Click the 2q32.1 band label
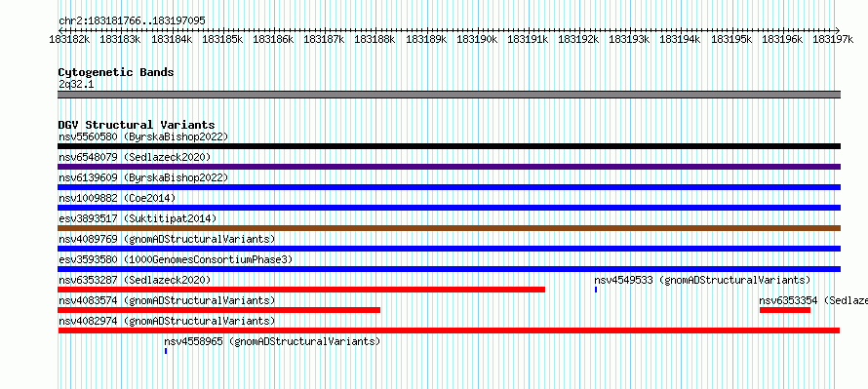Screen dimensions: 868x389 [x=76, y=84]
